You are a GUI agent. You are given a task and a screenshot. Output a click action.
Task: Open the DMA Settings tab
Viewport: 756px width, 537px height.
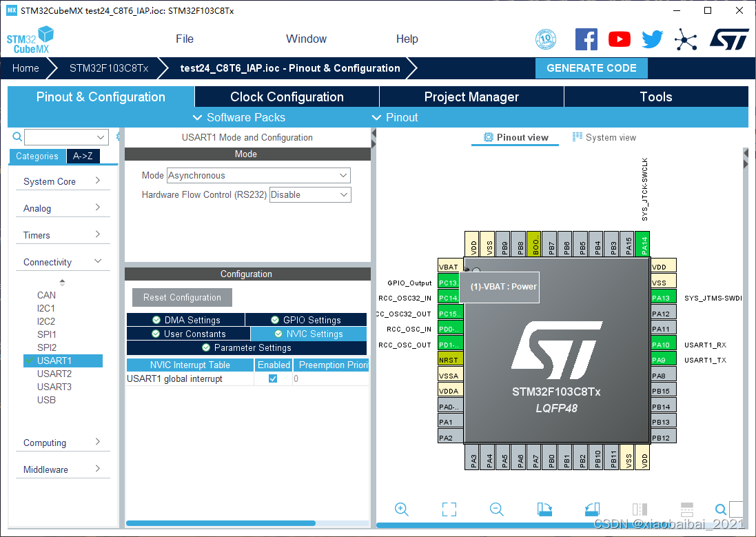[185, 320]
